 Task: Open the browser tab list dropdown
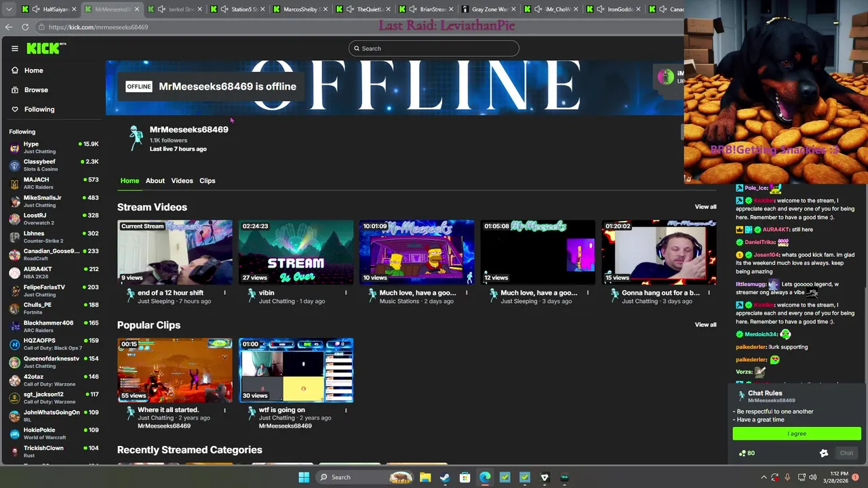tap(9, 9)
